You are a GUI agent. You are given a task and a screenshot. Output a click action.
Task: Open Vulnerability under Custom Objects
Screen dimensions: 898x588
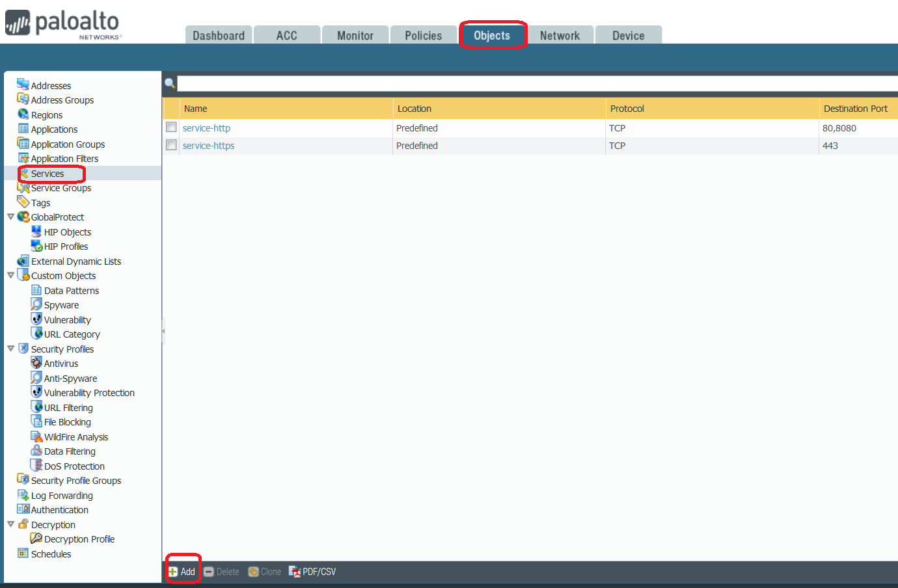[x=68, y=320]
